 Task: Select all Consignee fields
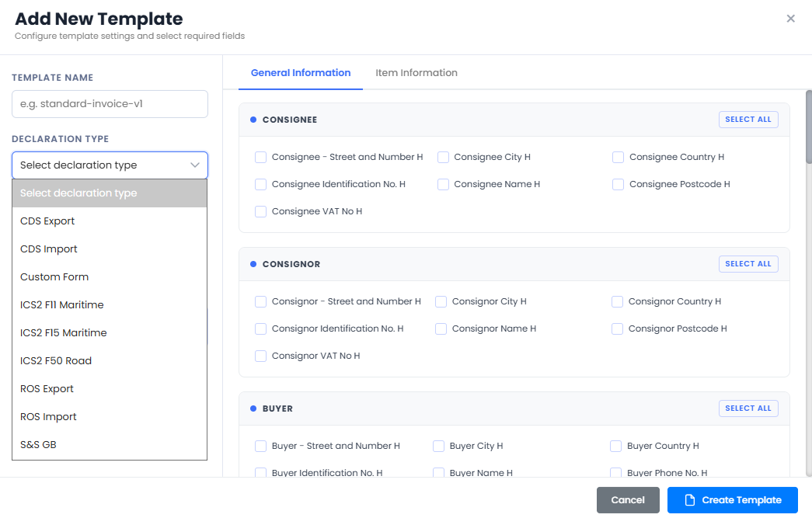[x=748, y=120]
